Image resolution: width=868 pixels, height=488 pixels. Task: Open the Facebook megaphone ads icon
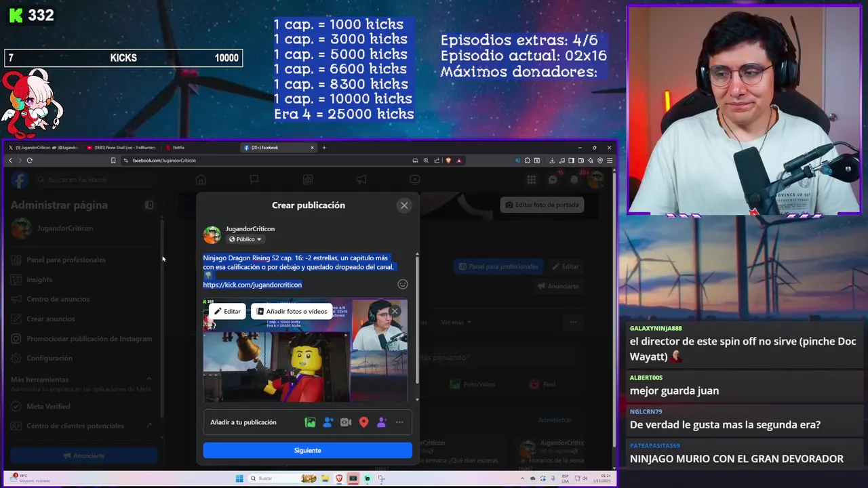(x=361, y=180)
